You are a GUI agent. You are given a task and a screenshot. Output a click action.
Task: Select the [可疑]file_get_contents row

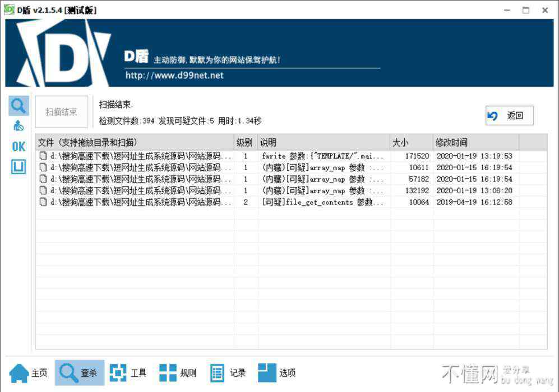(291, 202)
